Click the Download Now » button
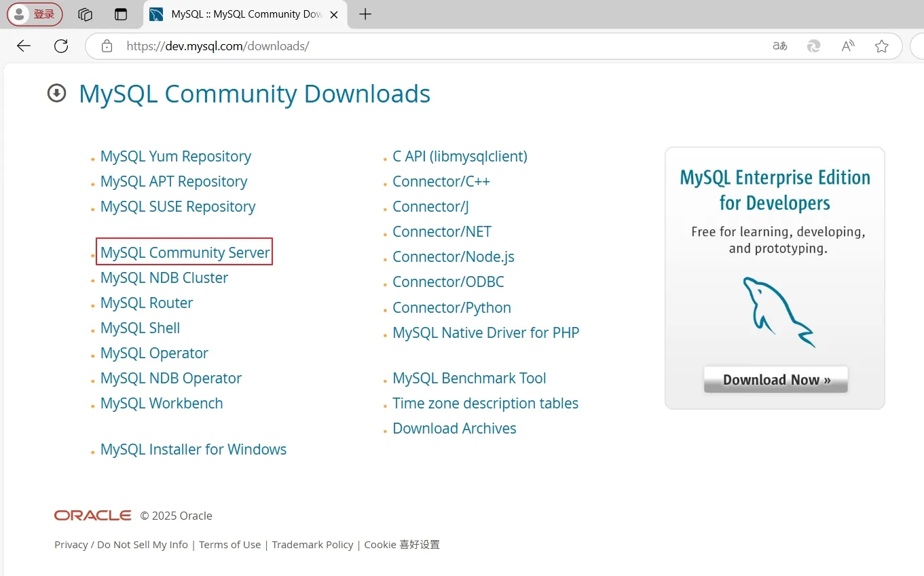 point(776,379)
